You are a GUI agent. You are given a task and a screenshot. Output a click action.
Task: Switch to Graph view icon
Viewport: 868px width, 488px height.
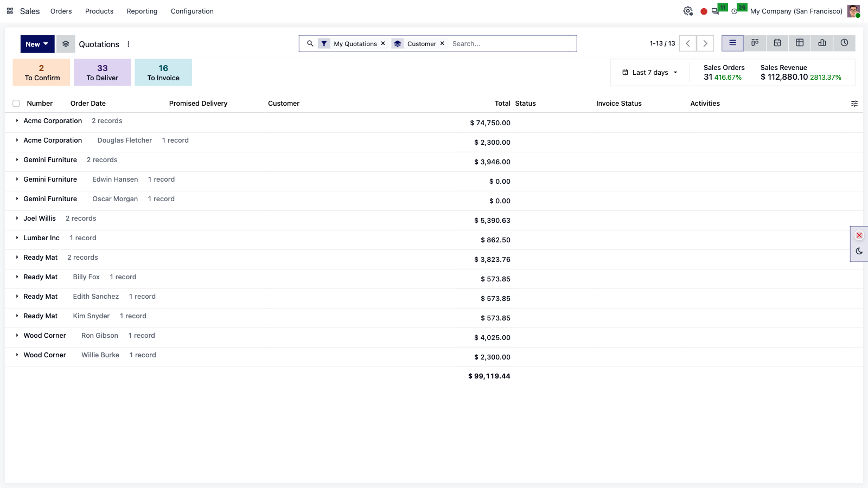[822, 43]
